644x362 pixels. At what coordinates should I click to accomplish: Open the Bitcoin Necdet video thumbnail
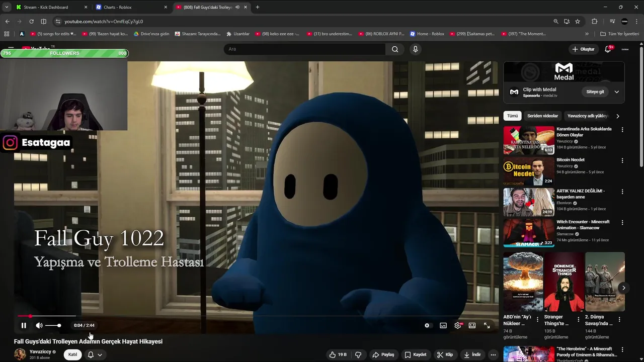[x=529, y=171]
